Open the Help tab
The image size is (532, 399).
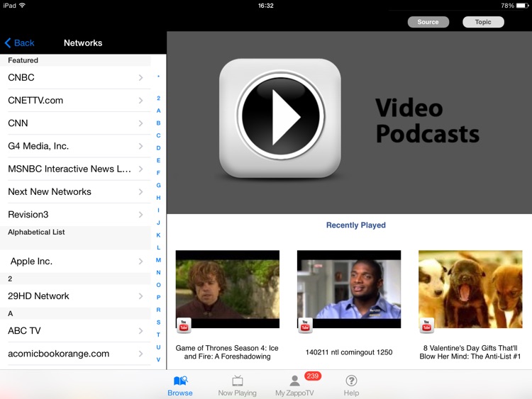pyautogui.click(x=351, y=386)
